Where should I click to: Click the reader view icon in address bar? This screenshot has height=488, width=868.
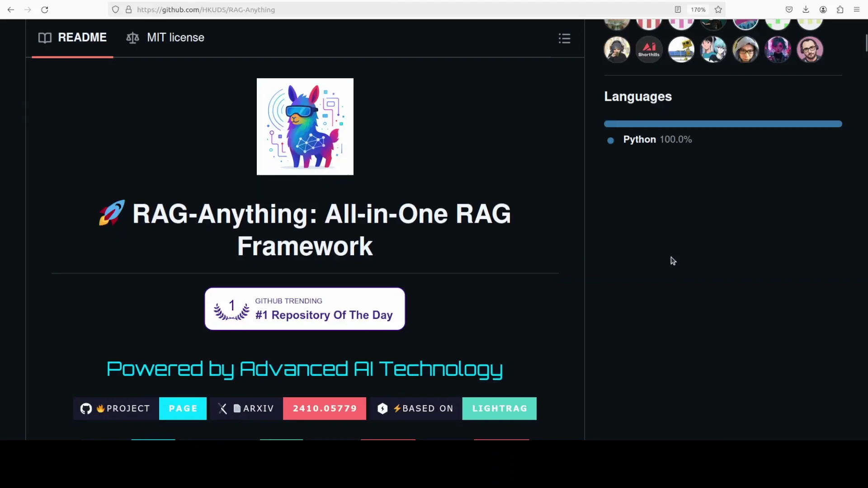tap(678, 9)
